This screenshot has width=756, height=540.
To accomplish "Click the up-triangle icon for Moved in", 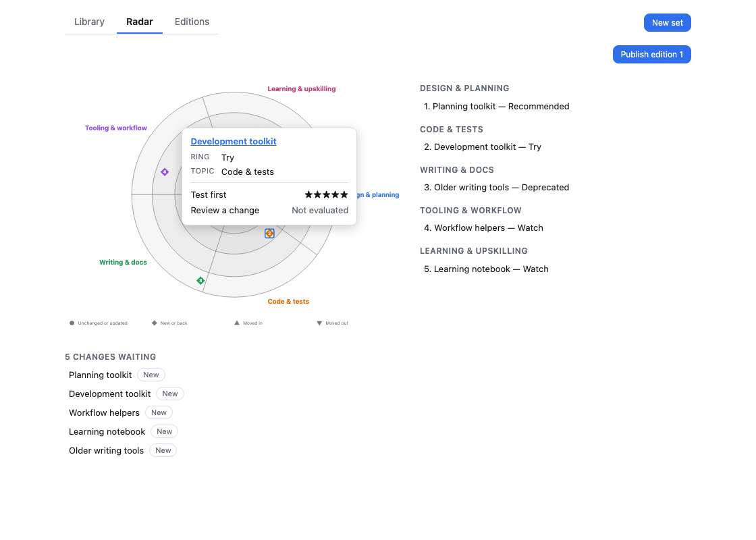I will click(x=237, y=323).
